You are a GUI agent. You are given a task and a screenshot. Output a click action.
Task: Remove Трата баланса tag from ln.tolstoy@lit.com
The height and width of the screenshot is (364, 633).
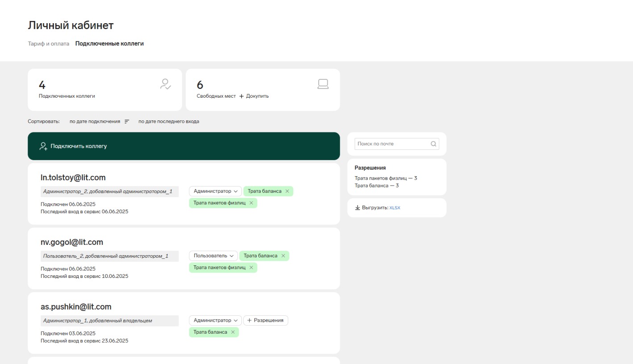(x=287, y=191)
